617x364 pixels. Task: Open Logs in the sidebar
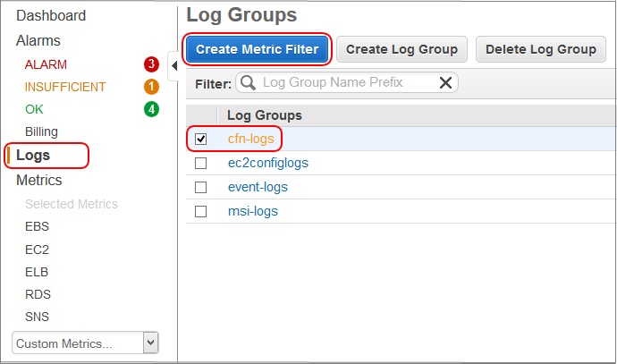tap(34, 156)
